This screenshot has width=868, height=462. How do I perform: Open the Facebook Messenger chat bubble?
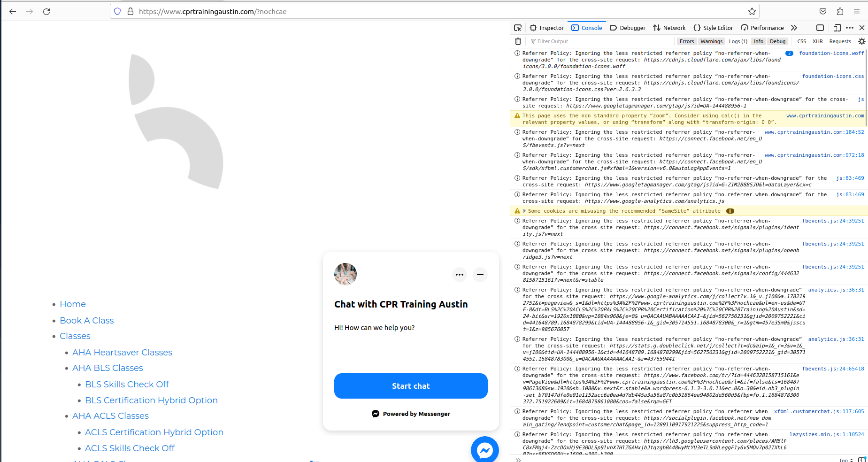pos(485,450)
